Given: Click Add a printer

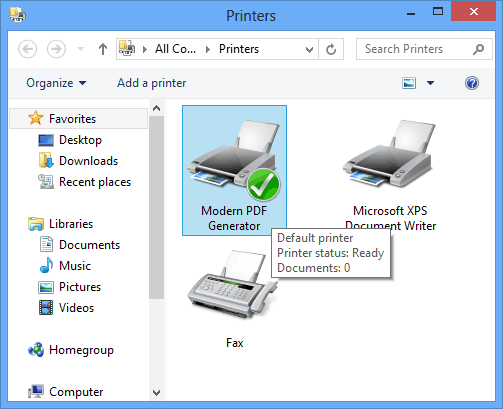Looking at the screenshot, I should point(151,83).
